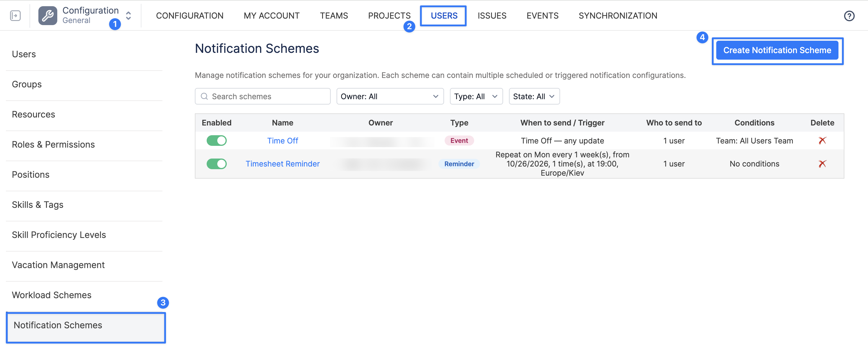The height and width of the screenshot is (346, 868).
Task: Expand the Configuration General switcher
Action: (x=128, y=15)
